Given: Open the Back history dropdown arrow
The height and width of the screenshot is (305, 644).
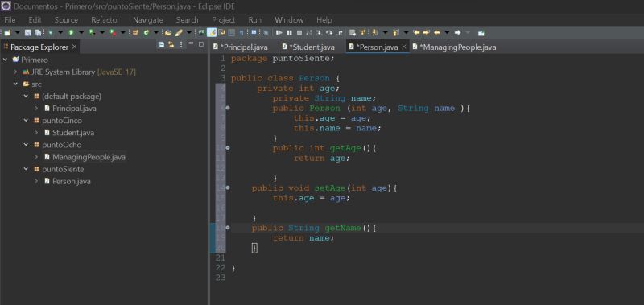Looking at the screenshot, I should (447, 32).
